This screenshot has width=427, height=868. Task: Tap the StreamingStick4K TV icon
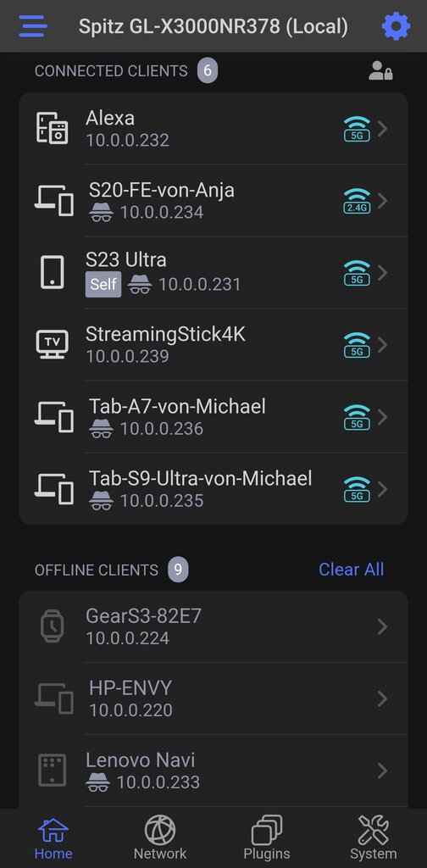(x=52, y=344)
